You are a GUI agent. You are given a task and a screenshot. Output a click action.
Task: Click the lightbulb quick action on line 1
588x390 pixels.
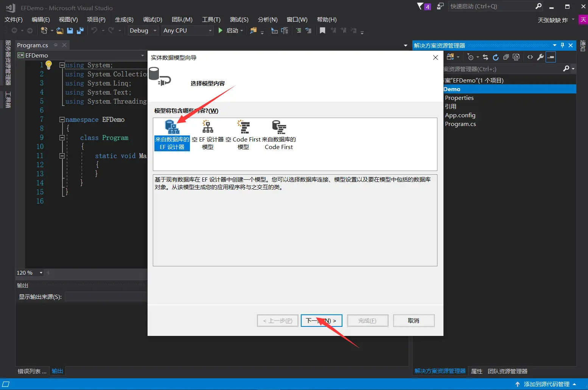pos(48,65)
